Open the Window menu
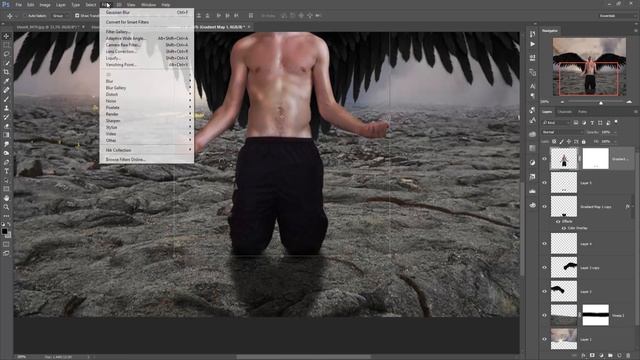This screenshot has height=360, width=640. click(x=148, y=4)
